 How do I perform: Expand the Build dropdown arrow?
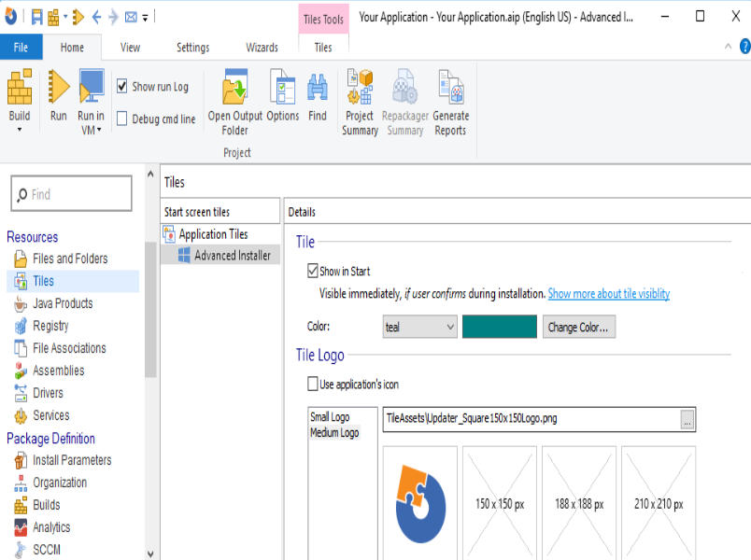tap(20, 130)
